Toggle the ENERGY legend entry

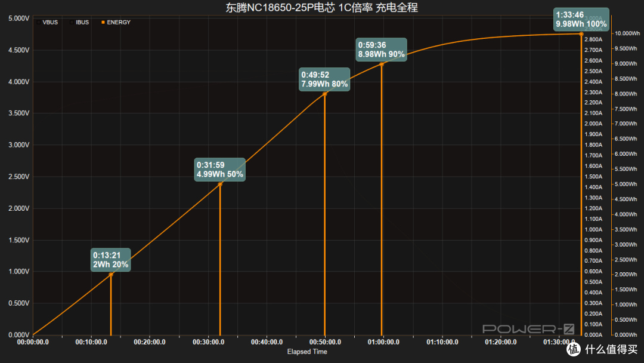[x=116, y=22]
